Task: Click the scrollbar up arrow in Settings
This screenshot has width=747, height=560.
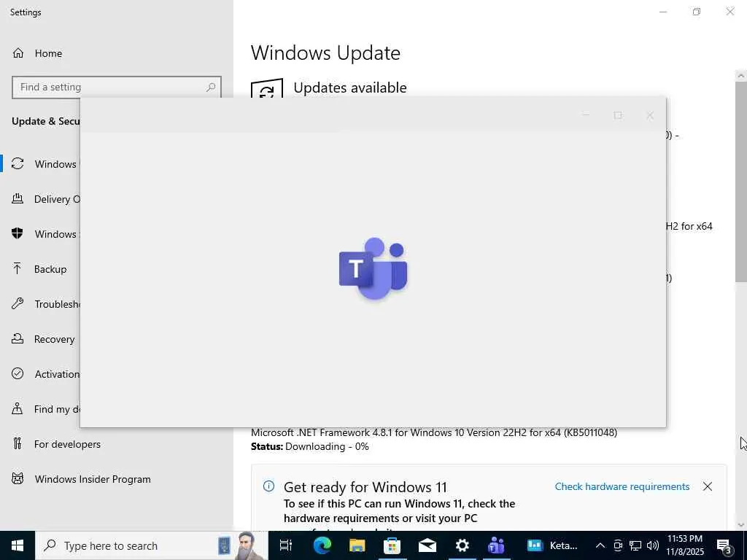Action: 741,75
